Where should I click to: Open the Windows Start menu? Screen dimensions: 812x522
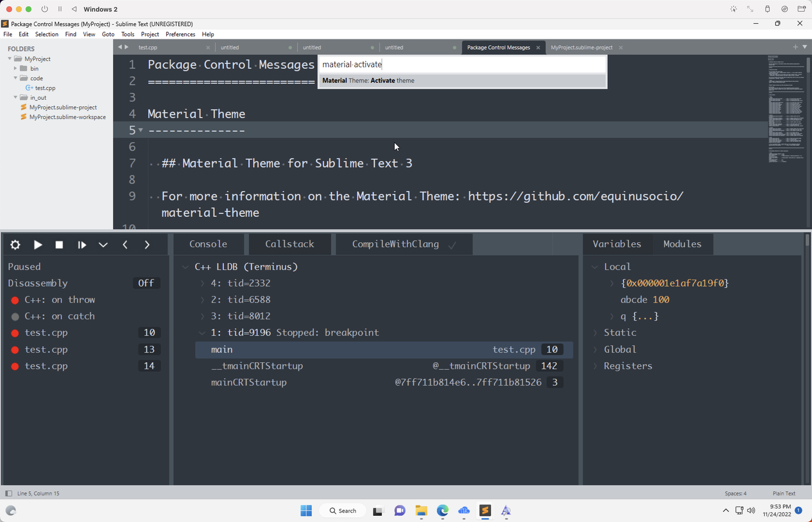tap(306, 511)
